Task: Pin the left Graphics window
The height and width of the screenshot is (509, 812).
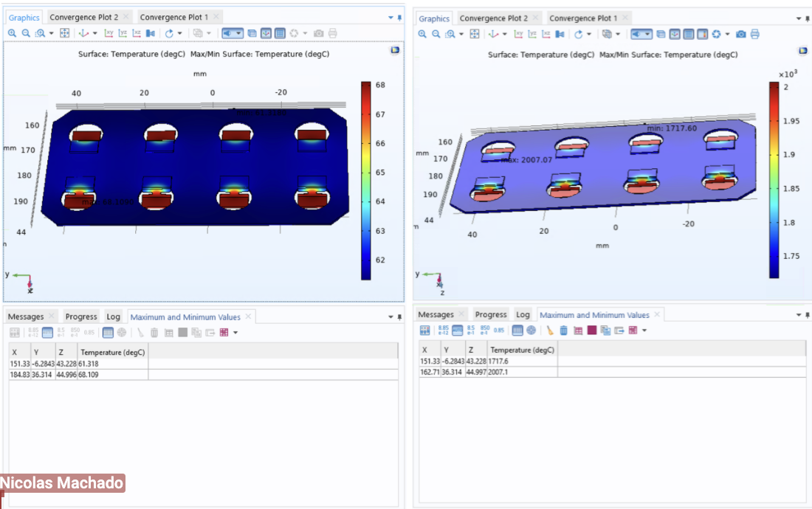Action: click(399, 18)
